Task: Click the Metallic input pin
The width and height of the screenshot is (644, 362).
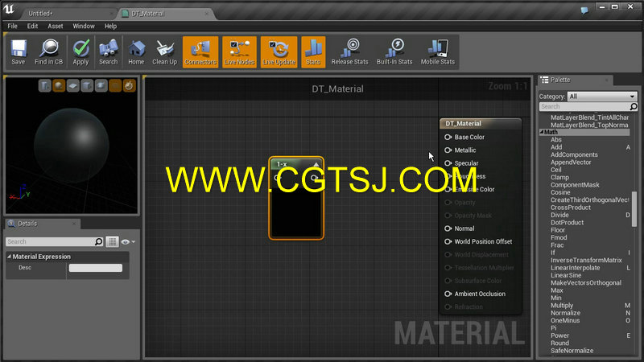Action: tap(448, 150)
